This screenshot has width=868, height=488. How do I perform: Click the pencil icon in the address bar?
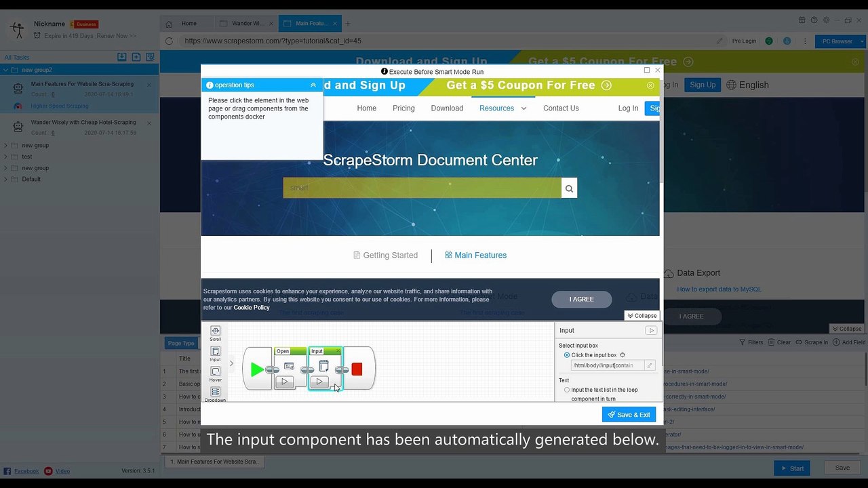click(719, 41)
